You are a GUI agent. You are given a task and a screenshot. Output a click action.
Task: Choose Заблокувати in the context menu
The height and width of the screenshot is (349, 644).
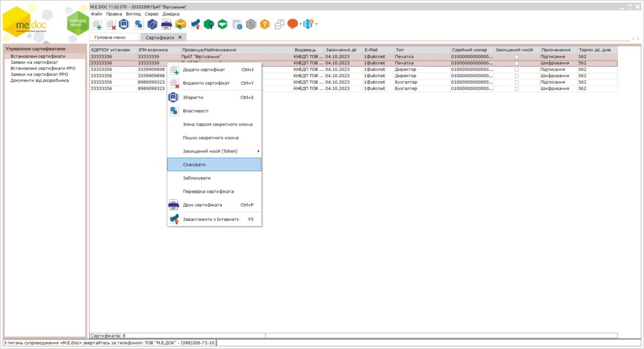click(x=214, y=178)
